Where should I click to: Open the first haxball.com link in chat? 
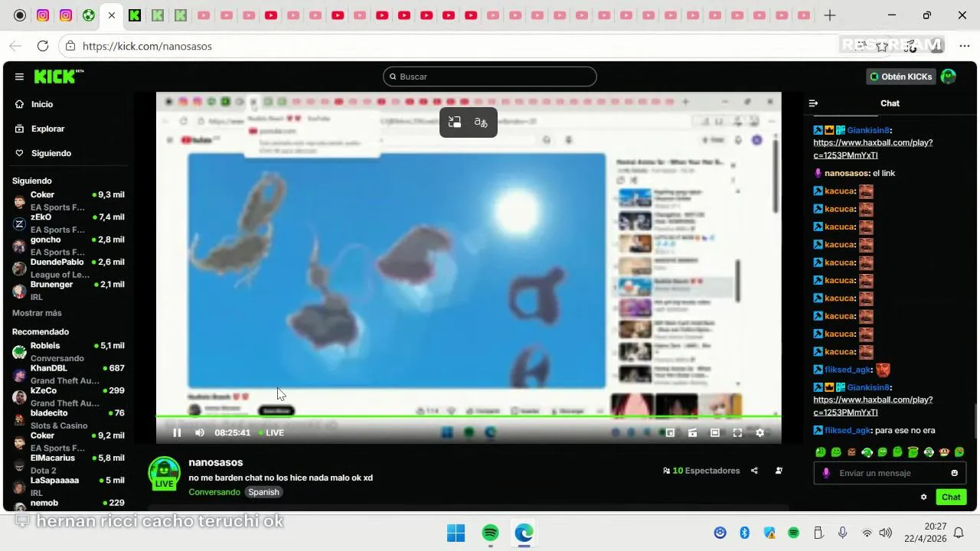point(873,148)
